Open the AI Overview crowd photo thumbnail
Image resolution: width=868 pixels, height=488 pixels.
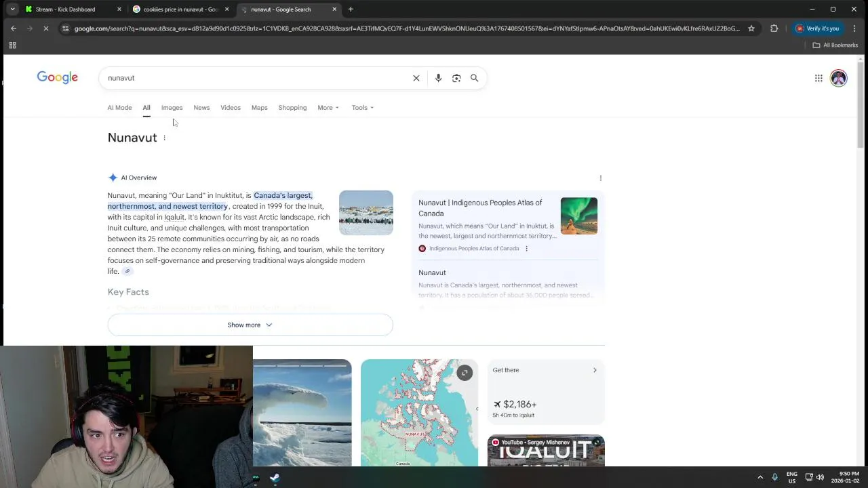[366, 213]
